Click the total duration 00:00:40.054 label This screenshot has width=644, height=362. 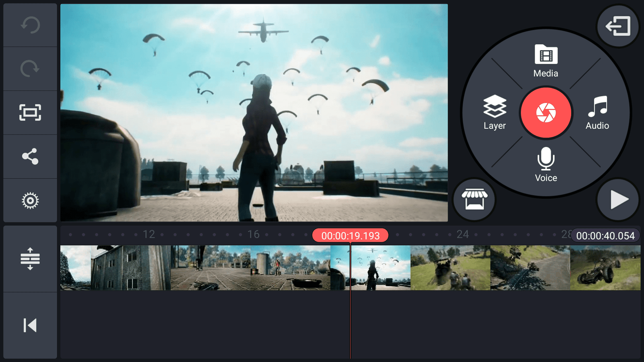pyautogui.click(x=605, y=236)
